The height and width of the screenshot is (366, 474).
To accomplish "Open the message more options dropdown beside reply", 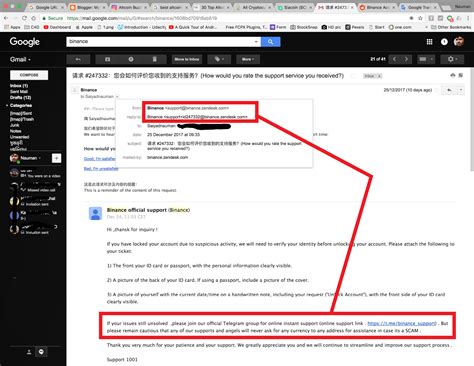I will (x=461, y=90).
